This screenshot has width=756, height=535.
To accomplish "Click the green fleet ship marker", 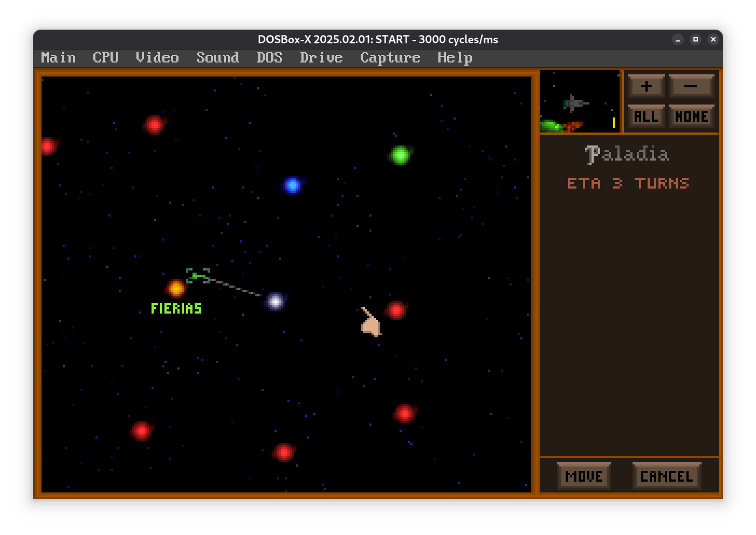I will [x=197, y=276].
